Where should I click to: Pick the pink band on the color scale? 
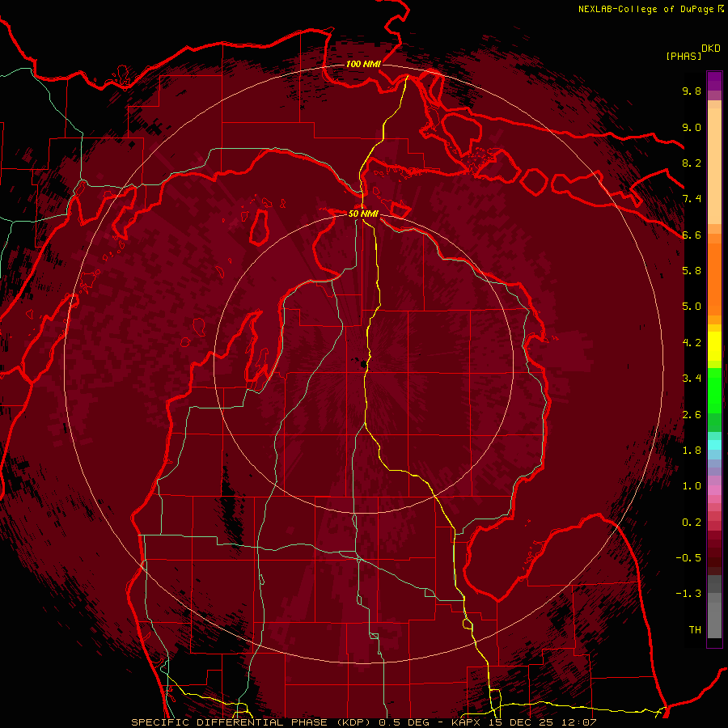(714, 490)
